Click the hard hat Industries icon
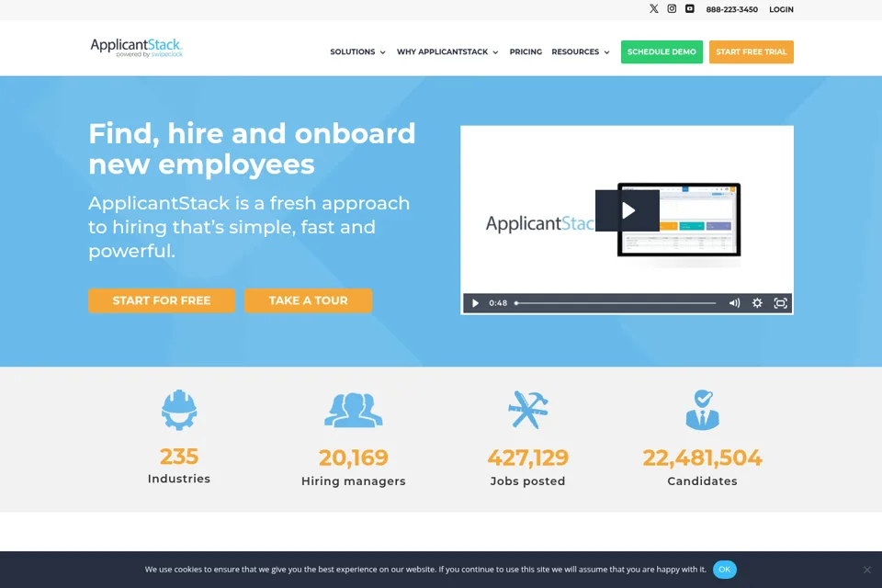The width and height of the screenshot is (882, 588). tap(179, 410)
